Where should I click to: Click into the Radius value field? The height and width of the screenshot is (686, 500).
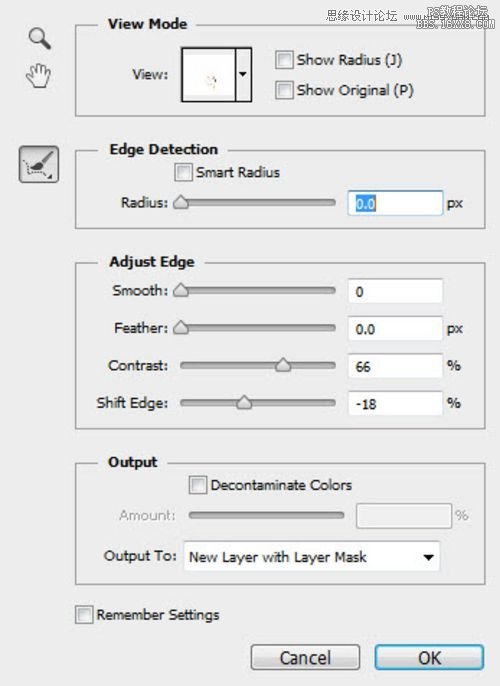(395, 203)
